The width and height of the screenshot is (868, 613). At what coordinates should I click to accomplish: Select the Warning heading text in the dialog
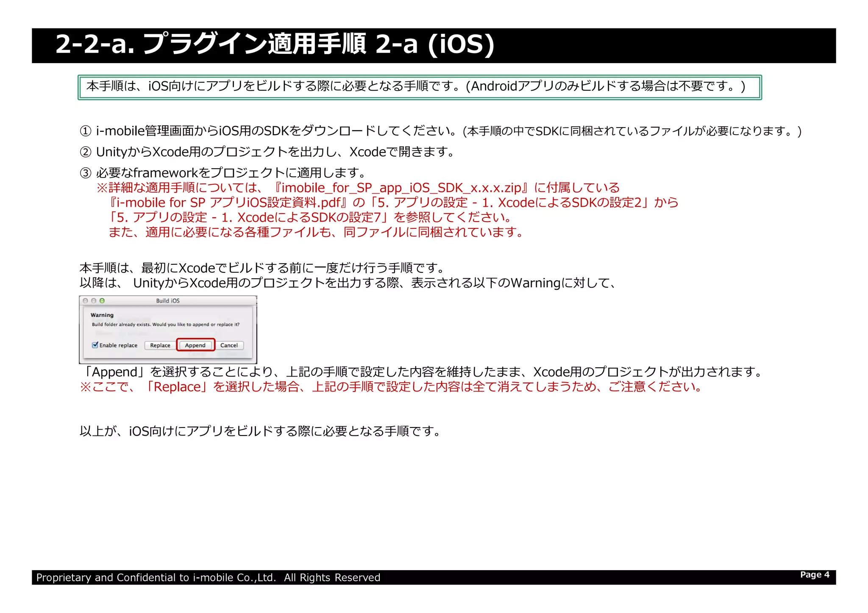click(x=102, y=315)
